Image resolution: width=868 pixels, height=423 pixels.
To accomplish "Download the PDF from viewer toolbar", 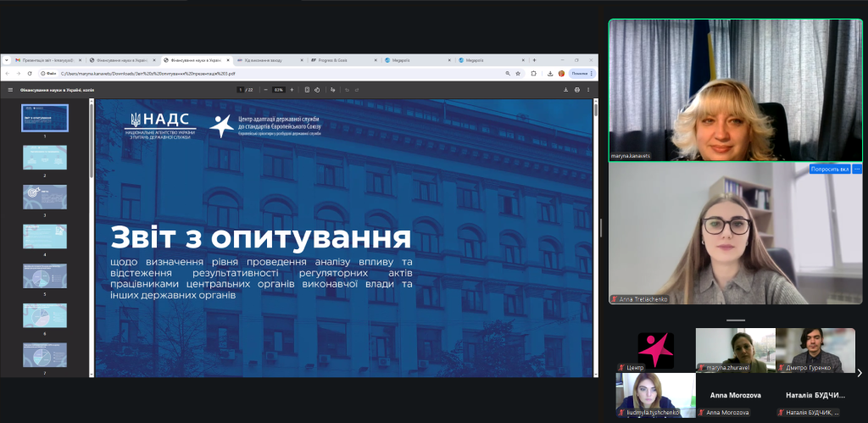I will coord(565,89).
